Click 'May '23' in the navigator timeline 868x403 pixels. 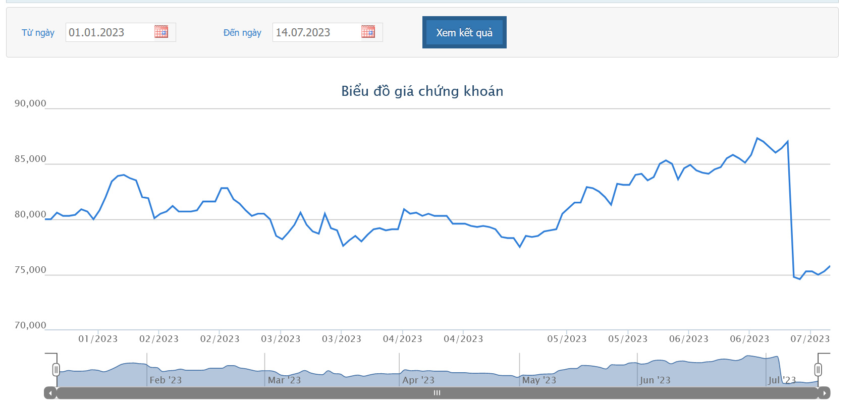pos(539,380)
